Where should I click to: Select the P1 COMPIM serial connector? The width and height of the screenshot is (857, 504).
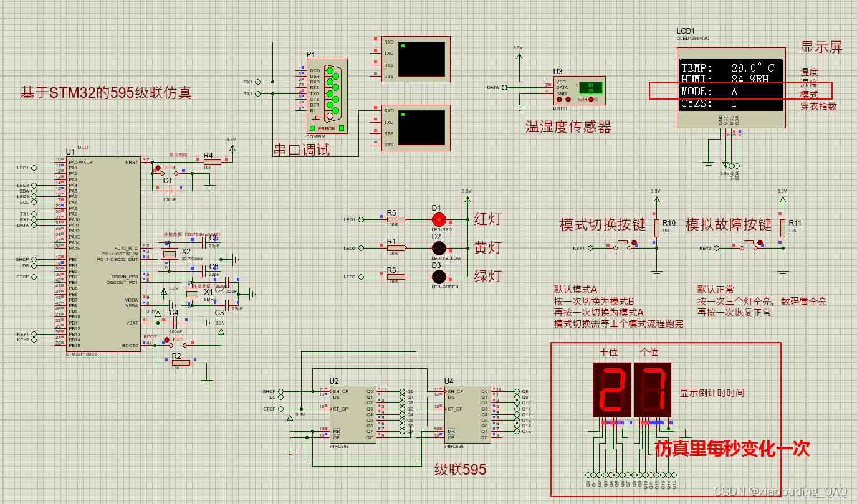pyautogui.click(x=327, y=96)
